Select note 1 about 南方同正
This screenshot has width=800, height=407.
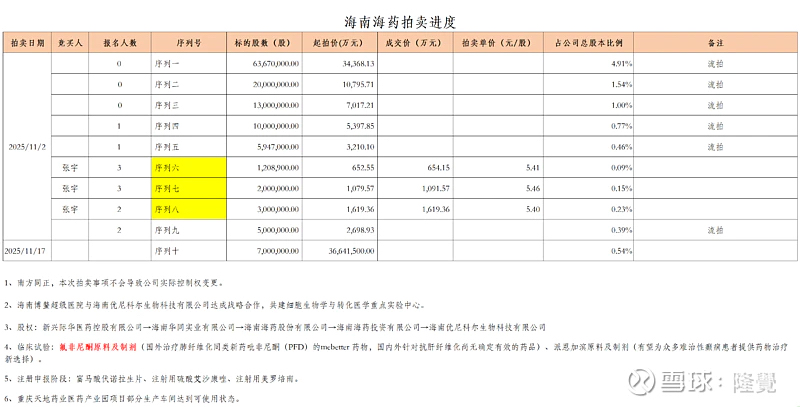pyautogui.click(x=113, y=282)
